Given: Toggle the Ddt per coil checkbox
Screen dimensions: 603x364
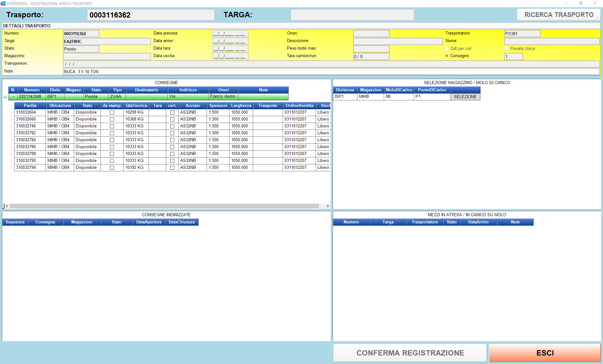Looking at the screenshot, I should [447, 48].
